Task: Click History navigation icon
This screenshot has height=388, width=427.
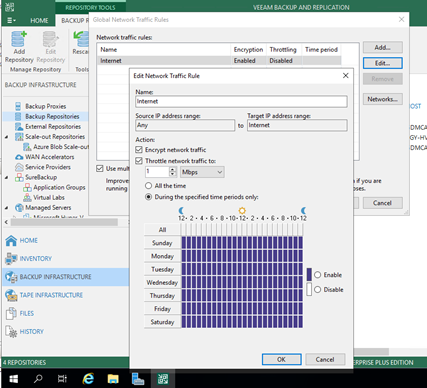Action: pyautogui.click(x=11, y=332)
